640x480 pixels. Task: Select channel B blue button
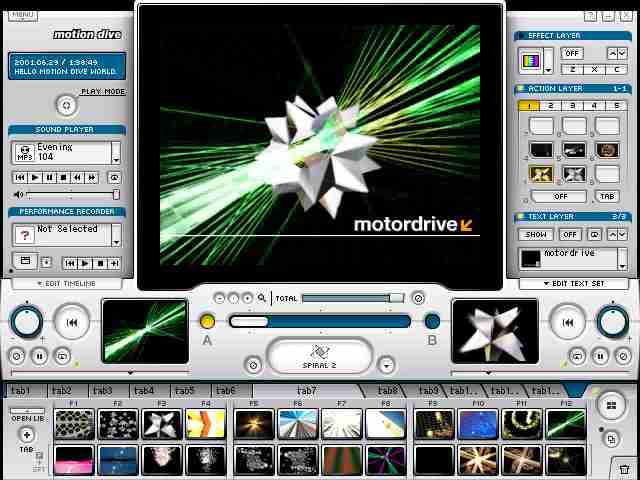[x=432, y=321]
